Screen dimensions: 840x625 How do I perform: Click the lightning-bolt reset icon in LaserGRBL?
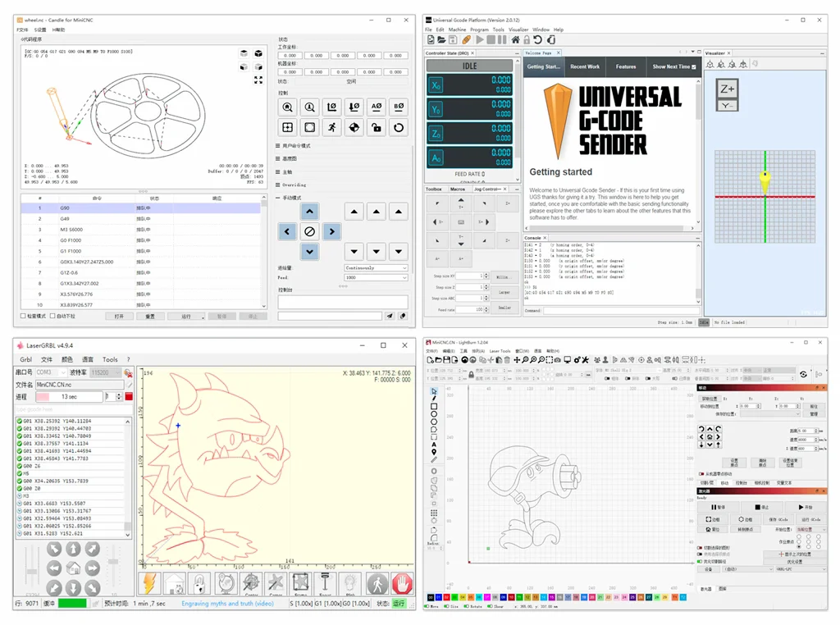pyautogui.click(x=149, y=583)
